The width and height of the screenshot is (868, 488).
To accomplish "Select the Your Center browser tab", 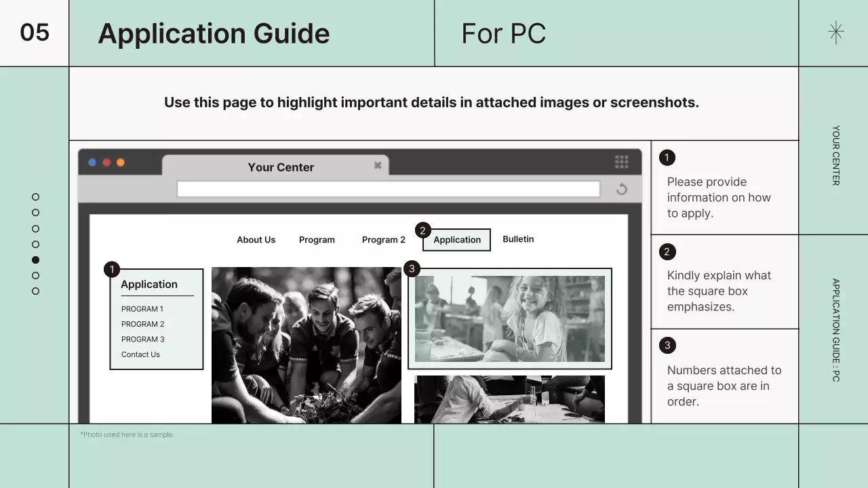I will (x=281, y=167).
